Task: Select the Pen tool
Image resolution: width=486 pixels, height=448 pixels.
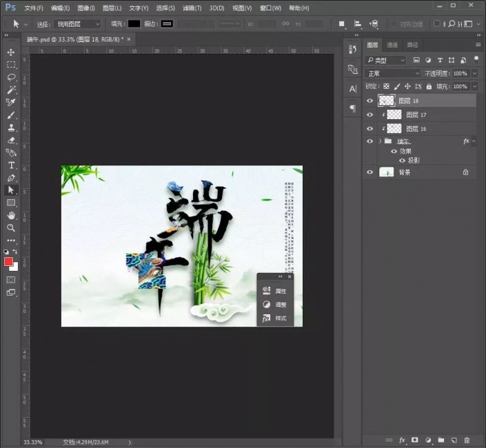Action: click(11, 178)
